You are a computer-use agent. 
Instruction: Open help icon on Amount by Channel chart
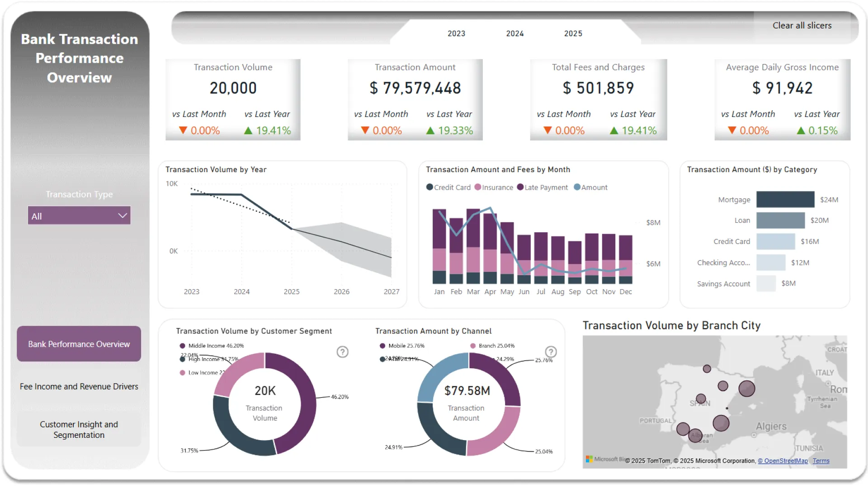pos(551,352)
